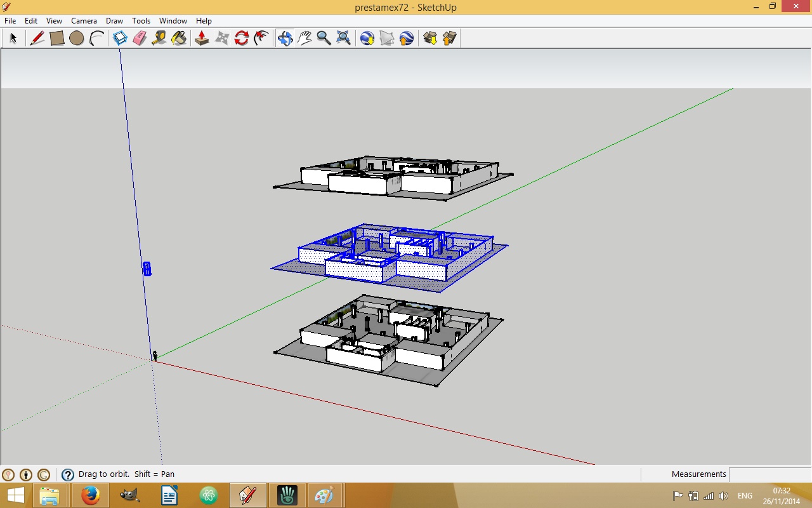This screenshot has height=508, width=812.
Task: Pick the Line pencil tool
Action: coord(37,38)
